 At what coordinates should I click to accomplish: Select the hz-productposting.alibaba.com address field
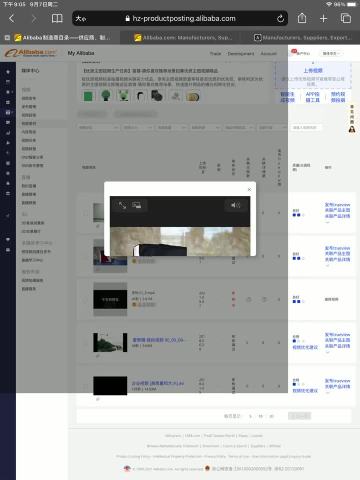point(180,18)
